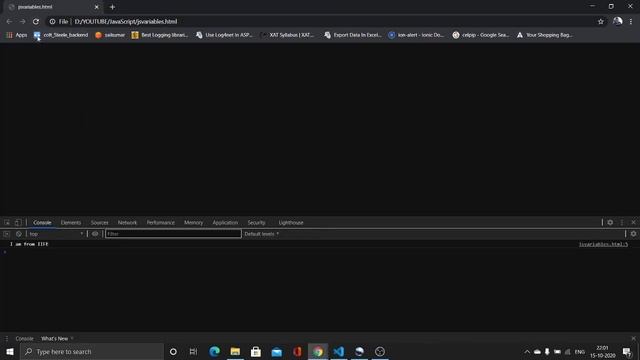Select the drawer Console tab
The image size is (640, 360).
click(x=24, y=338)
